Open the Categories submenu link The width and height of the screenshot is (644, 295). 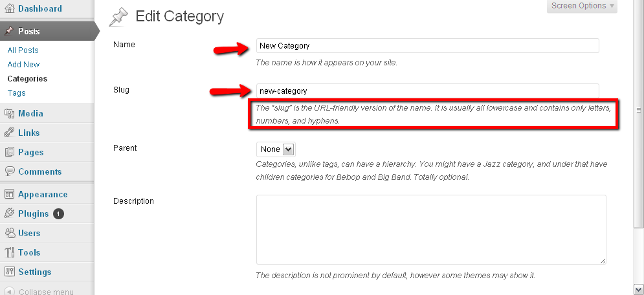[x=27, y=79]
